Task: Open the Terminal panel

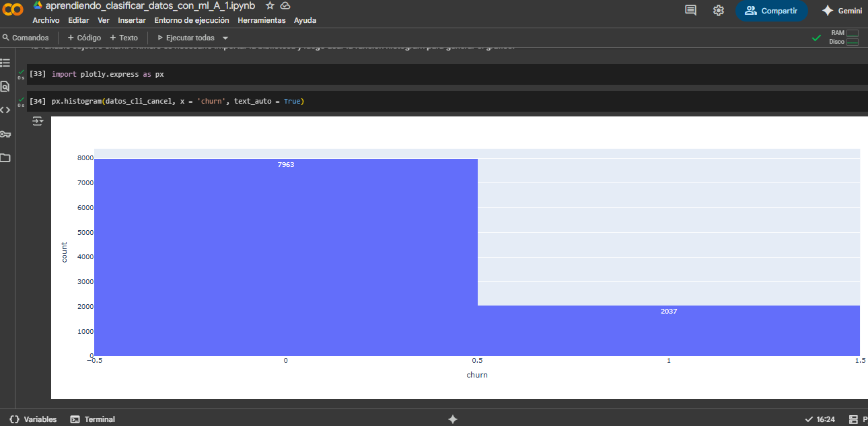Action: click(93, 419)
